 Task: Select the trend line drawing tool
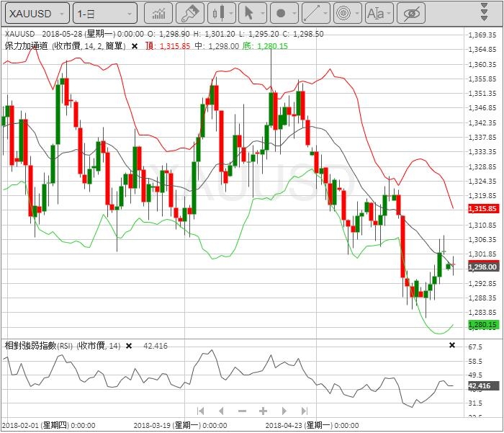pos(312,14)
